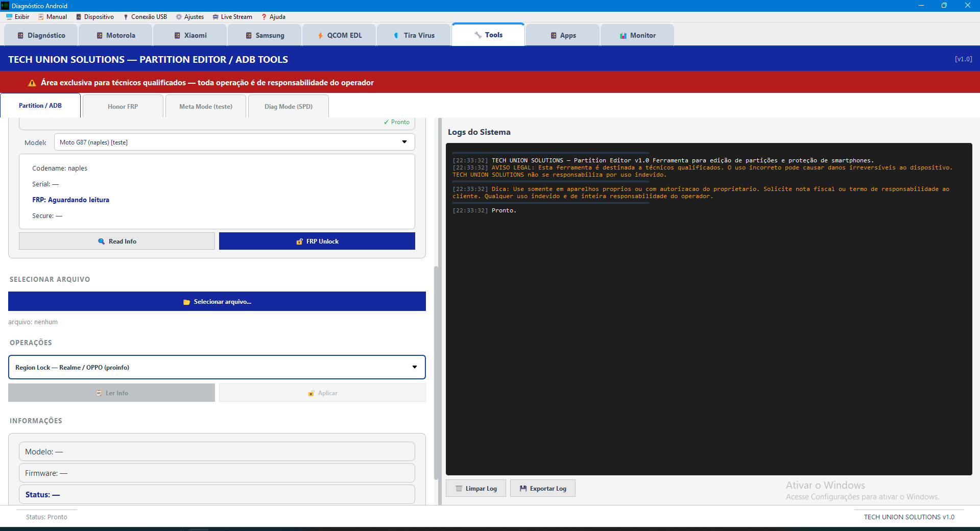The height and width of the screenshot is (531, 980).
Task: Switch to the Motorola tab
Action: tap(115, 35)
